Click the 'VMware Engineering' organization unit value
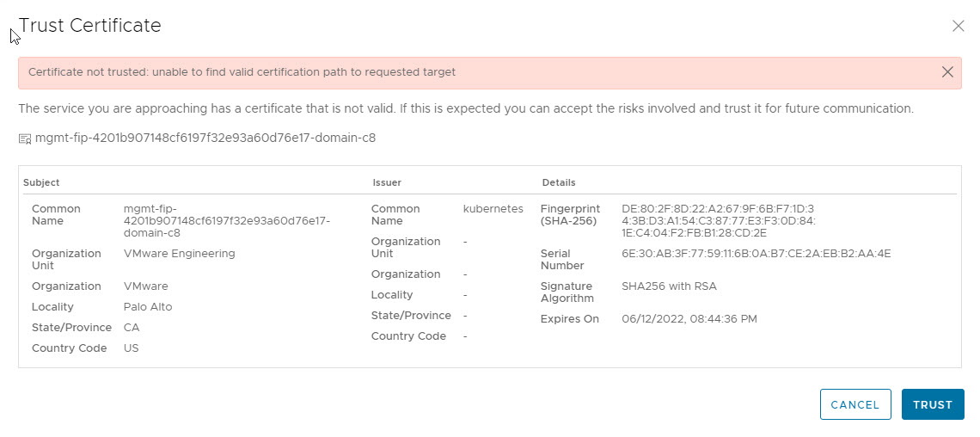The height and width of the screenshot is (437, 980). point(179,254)
